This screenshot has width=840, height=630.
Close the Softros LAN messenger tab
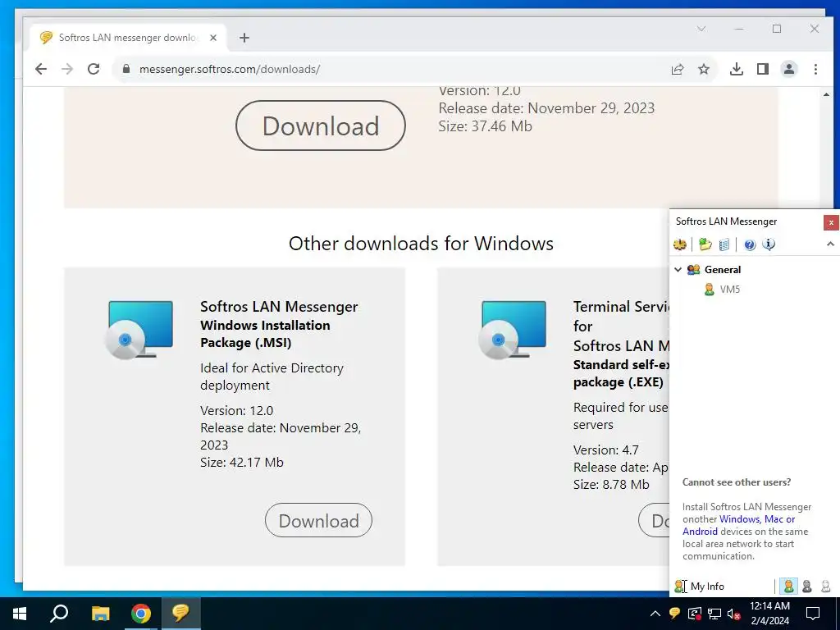[x=213, y=38]
